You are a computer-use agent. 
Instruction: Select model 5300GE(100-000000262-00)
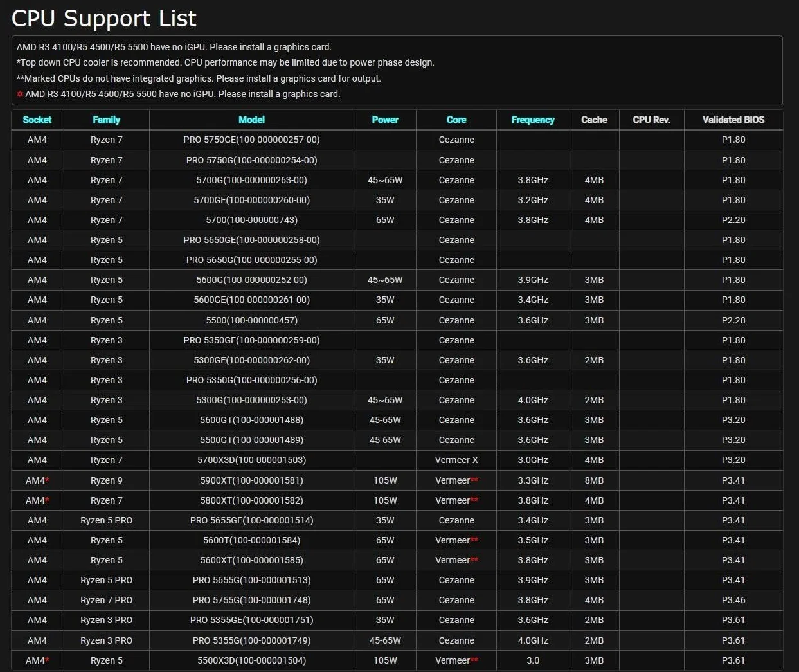251,360
